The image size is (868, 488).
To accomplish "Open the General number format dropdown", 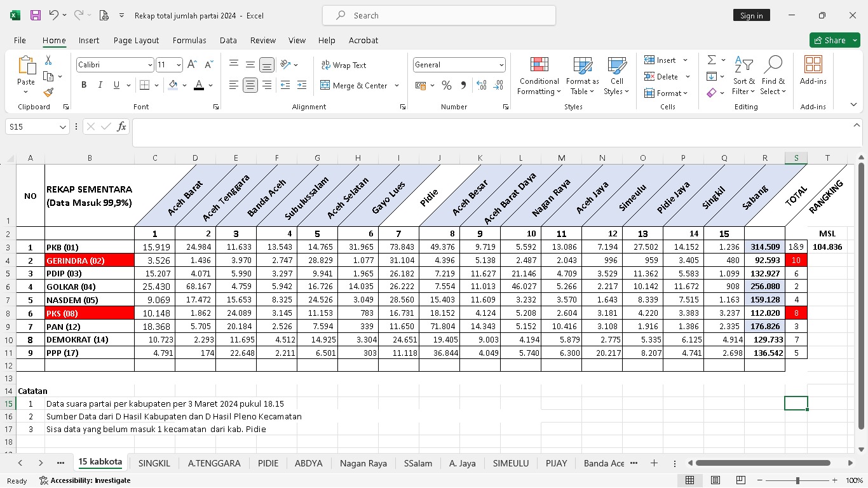I will [501, 65].
